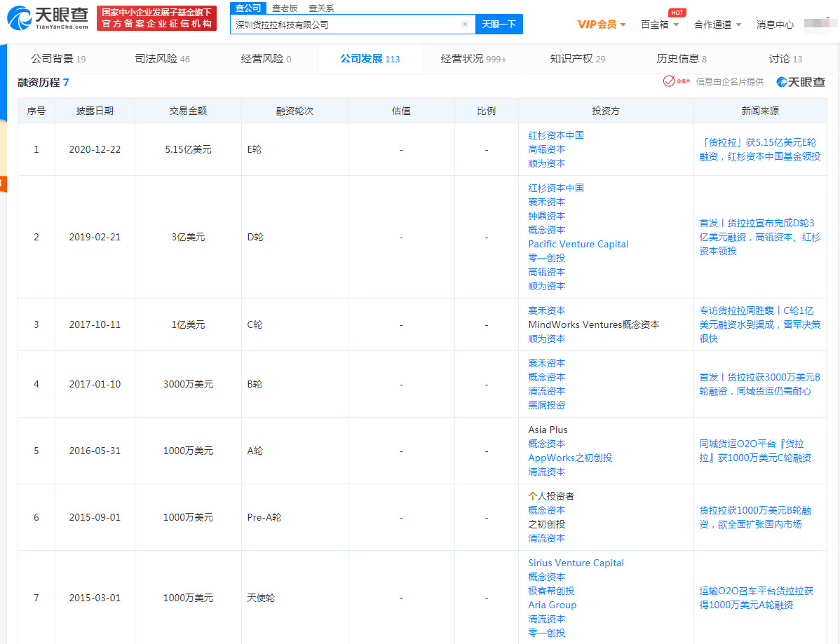Click the orange side tab at the left edge
The image size is (840, 644).
point(3,184)
